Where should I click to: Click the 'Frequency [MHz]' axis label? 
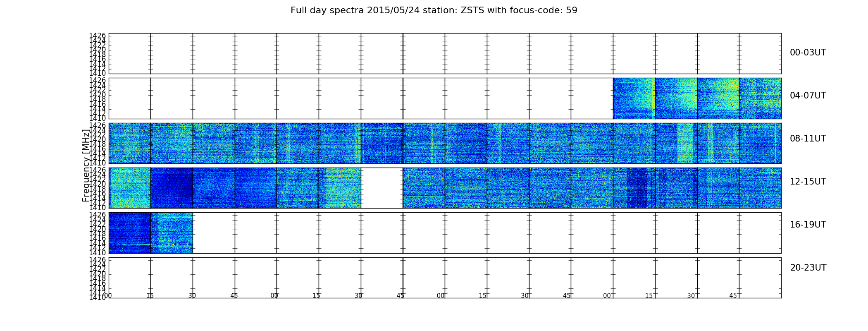pyautogui.click(x=86, y=165)
